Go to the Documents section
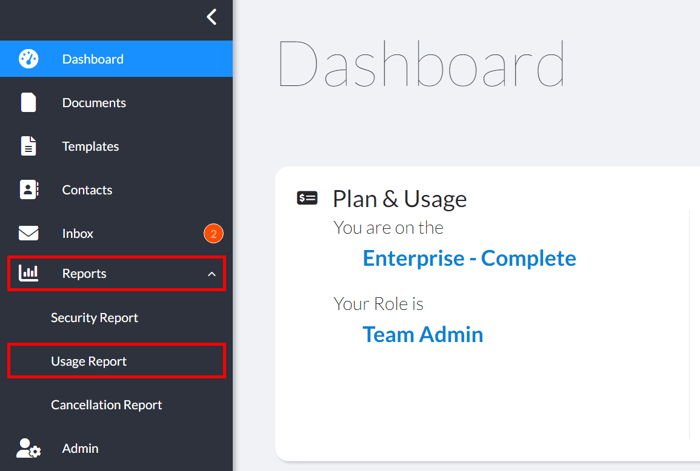Screen dimensions: 700x471 [x=94, y=103]
